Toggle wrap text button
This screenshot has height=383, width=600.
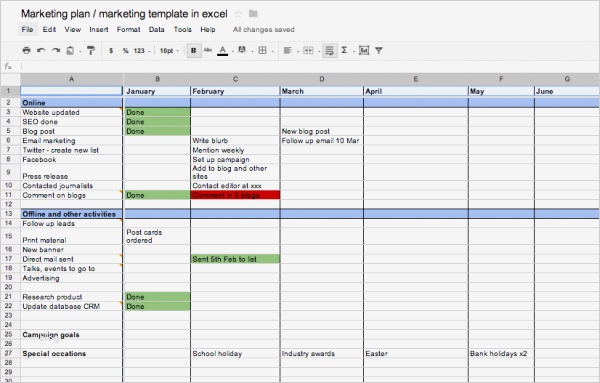coord(329,51)
